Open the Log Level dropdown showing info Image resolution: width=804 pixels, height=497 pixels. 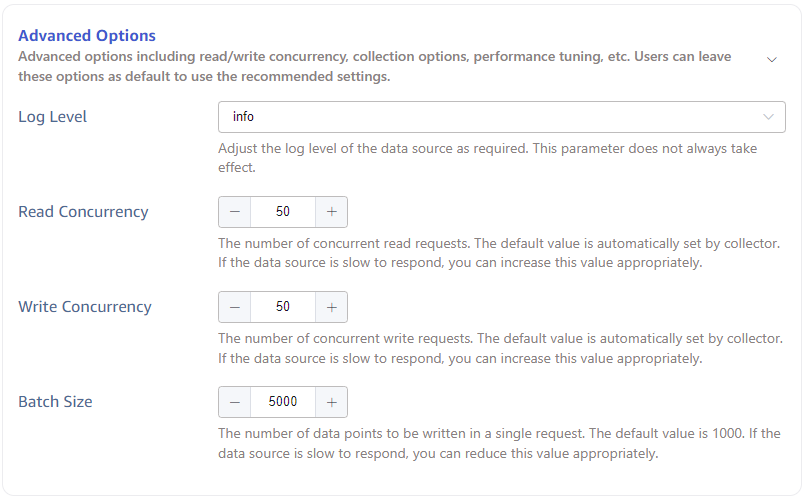tap(501, 117)
